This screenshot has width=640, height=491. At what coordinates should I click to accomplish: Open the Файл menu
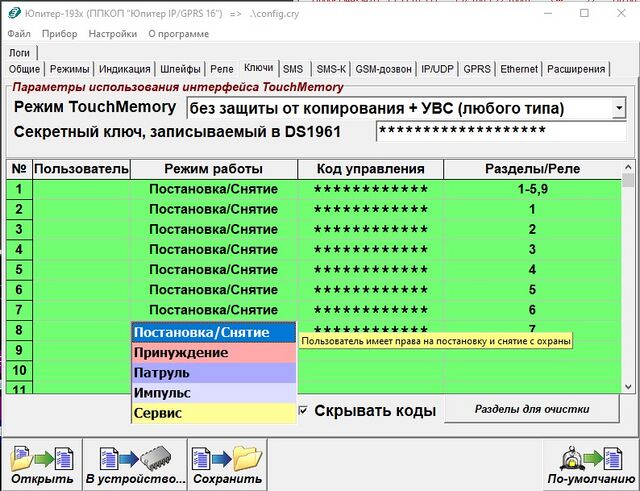pyautogui.click(x=19, y=33)
